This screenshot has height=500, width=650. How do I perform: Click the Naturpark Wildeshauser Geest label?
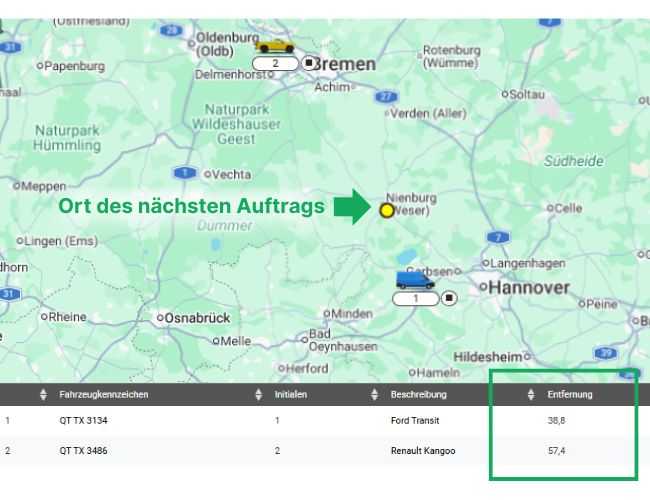pos(236,124)
